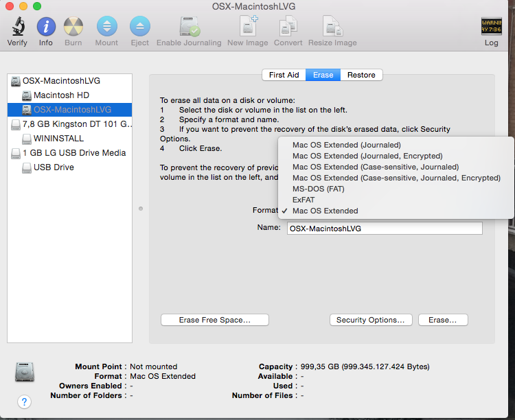Click the New Image toolbar icon
This screenshot has height=420, width=515.
tap(247, 27)
